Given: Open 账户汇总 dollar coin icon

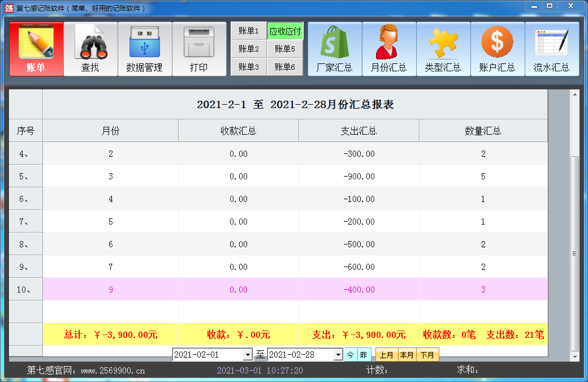Looking at the screenshot, I should (x=497, y=49).
